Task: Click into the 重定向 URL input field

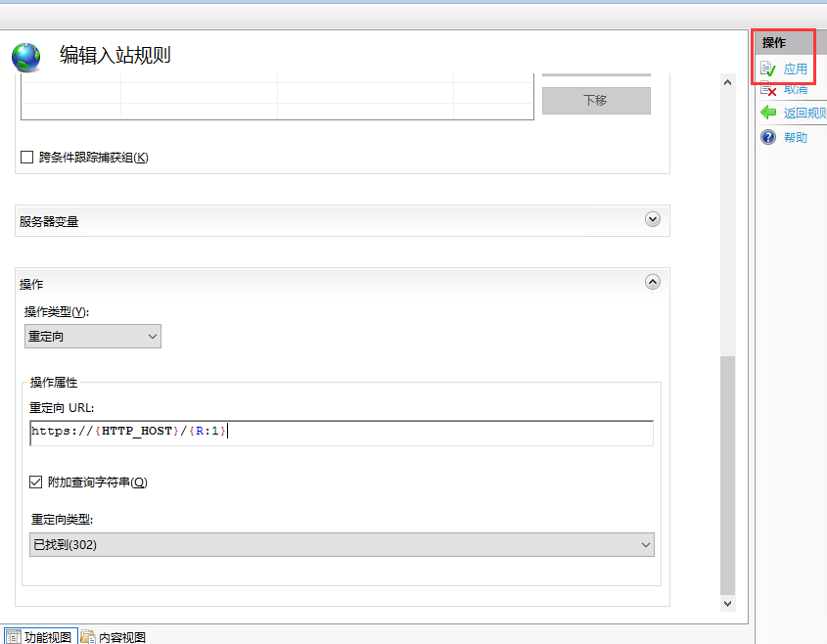Action: tap(342, 433)
